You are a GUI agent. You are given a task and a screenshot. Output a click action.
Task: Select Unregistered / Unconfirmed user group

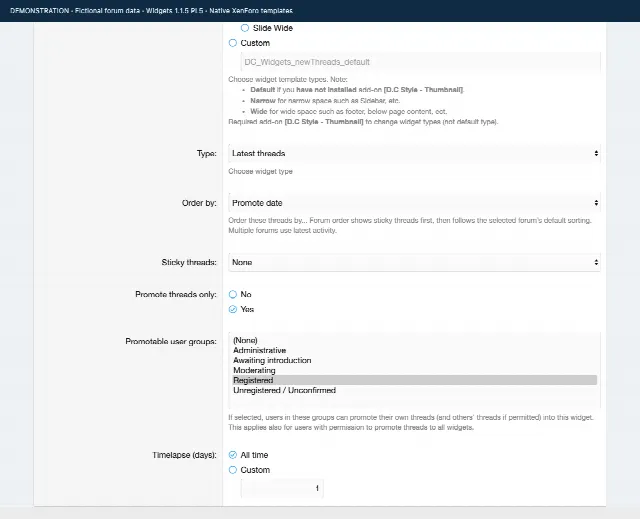(x=415, y=390)
